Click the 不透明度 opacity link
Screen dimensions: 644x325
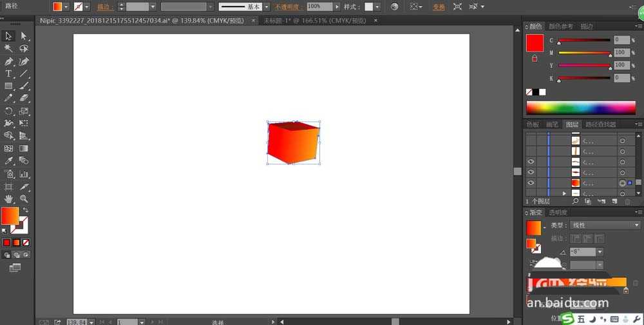pyautogui.click(x=289, y=7)
